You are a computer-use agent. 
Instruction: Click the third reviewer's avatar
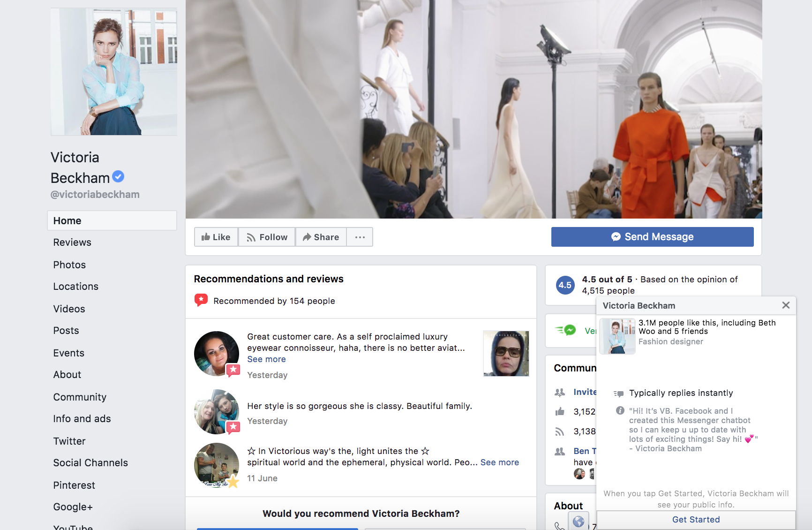click(x=217, y=465)
